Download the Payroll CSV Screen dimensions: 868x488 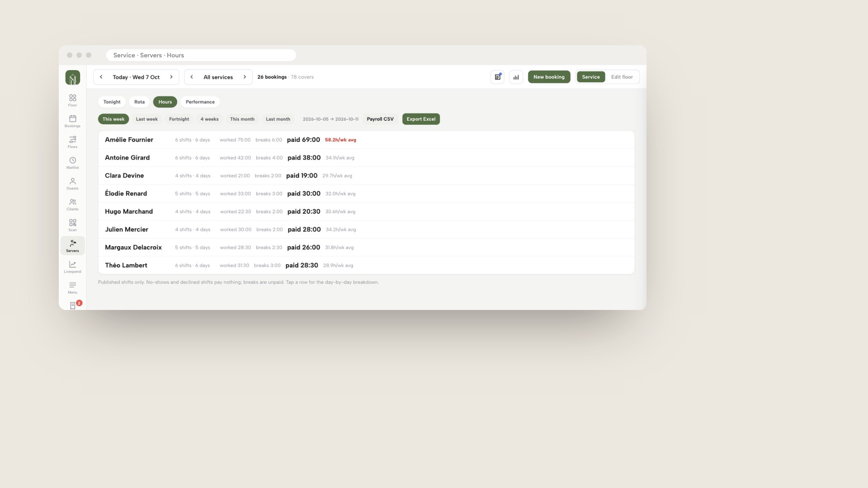click(x=380, y=119)
